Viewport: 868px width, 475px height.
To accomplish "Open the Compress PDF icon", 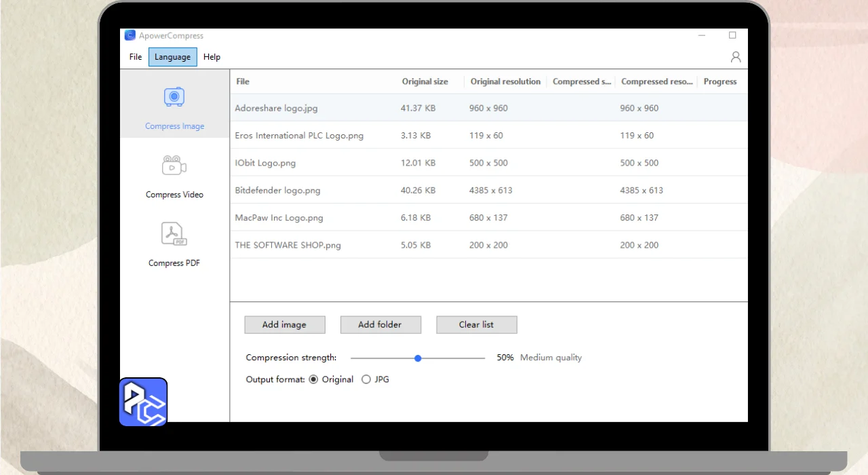I will 174,234.
